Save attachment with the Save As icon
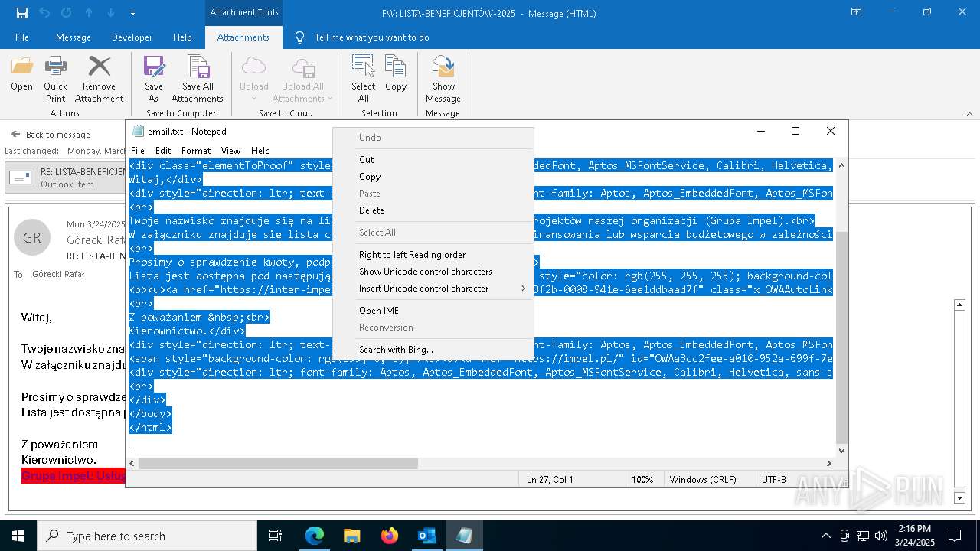 coord(154,80)
